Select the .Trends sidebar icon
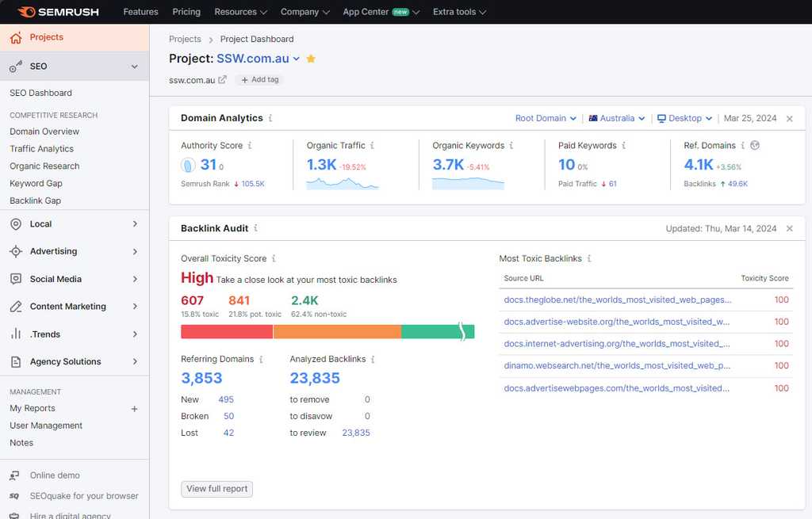Image resolution: width=812 pixels, height=519 pixels. point(17,334)
